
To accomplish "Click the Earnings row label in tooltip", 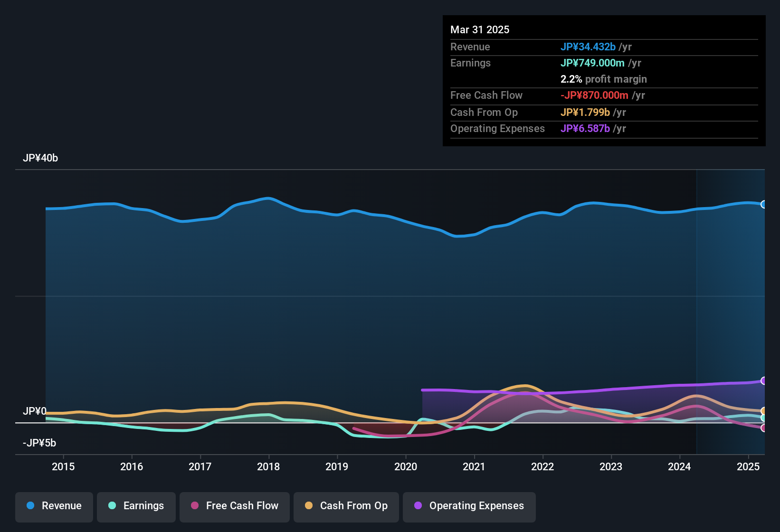I will pyautogui.click(x=470, y=63).
